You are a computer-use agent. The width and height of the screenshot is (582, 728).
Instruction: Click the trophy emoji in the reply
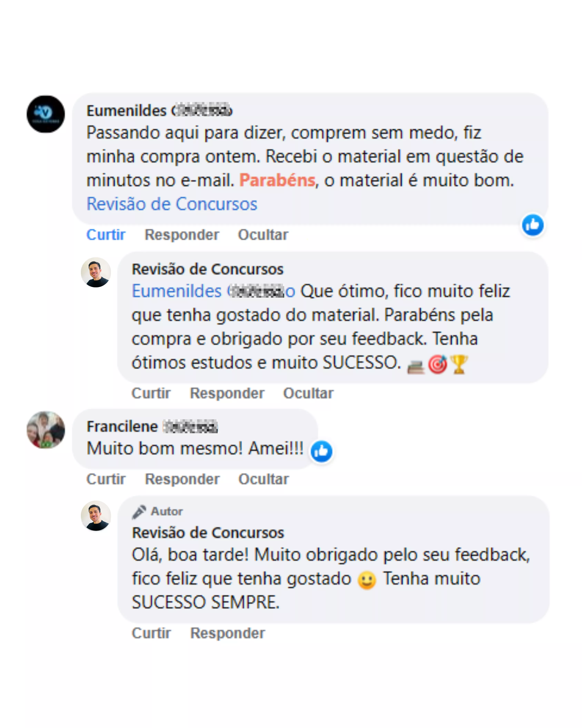pos(459,364)
